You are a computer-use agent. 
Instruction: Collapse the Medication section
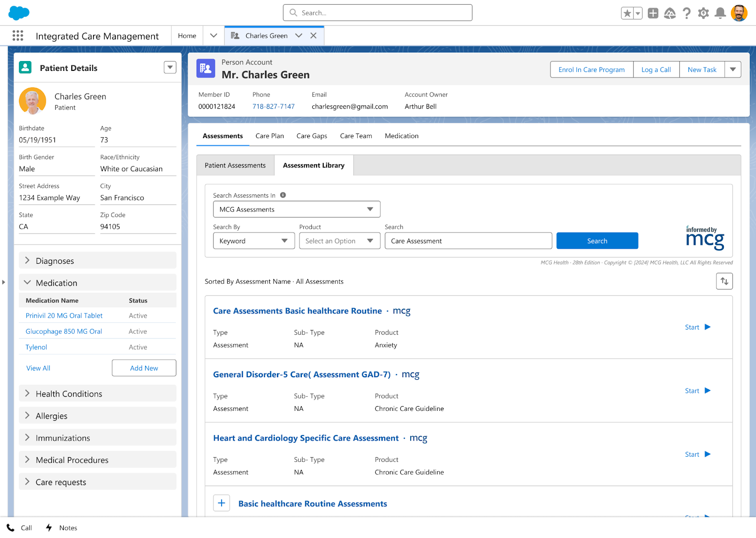97,283
